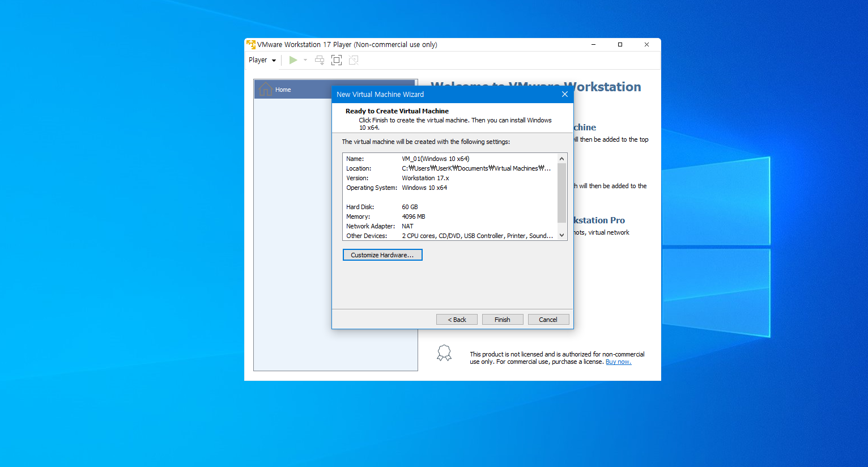868x467 pixels.
Task: Select the Operating System Windows 10 x64 value
Action: tap(424, 188)
